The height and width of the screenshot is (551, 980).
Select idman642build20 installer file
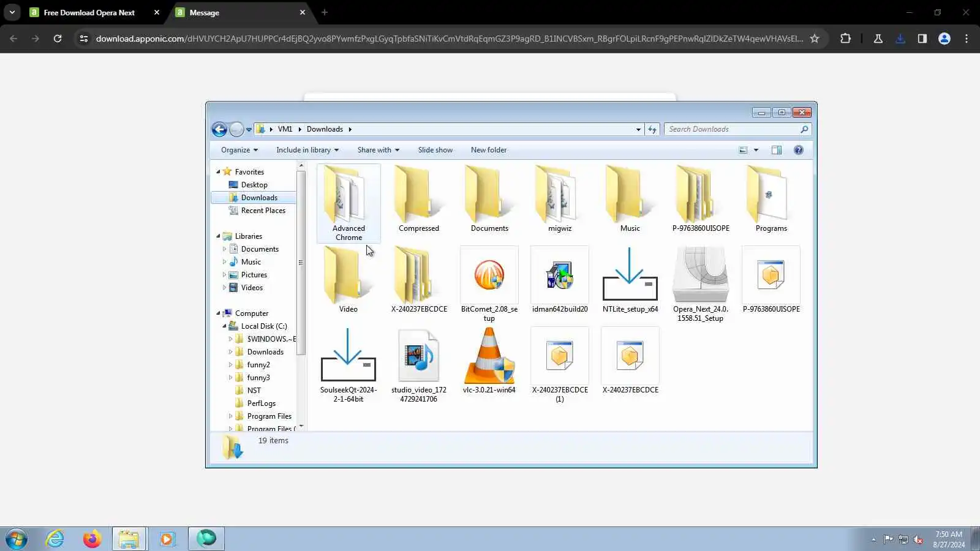[x=560, y=280]
